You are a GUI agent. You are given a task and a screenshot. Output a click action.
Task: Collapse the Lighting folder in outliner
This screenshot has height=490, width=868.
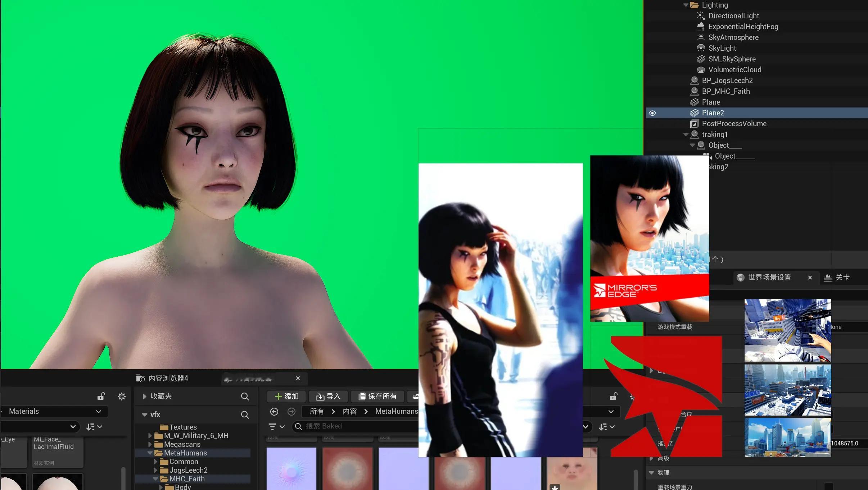click(x=686, y=5)
